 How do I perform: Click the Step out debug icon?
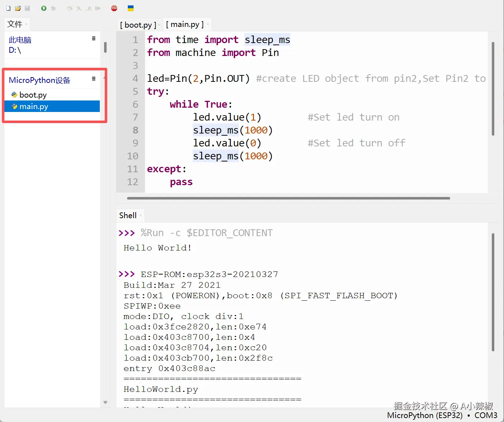point(88,8)
